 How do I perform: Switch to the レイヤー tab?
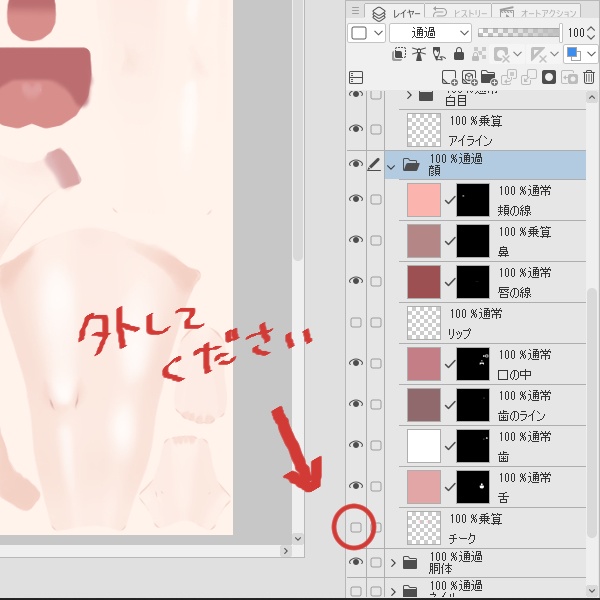pyautogui.click(x=394, y=12)
